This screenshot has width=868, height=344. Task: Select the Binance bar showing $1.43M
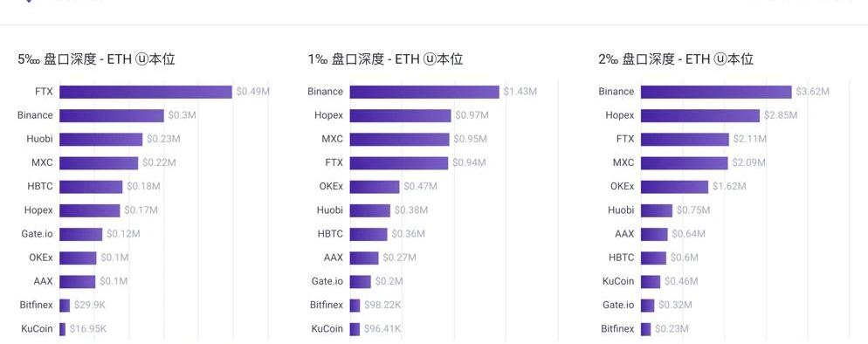tap(424, 92)
